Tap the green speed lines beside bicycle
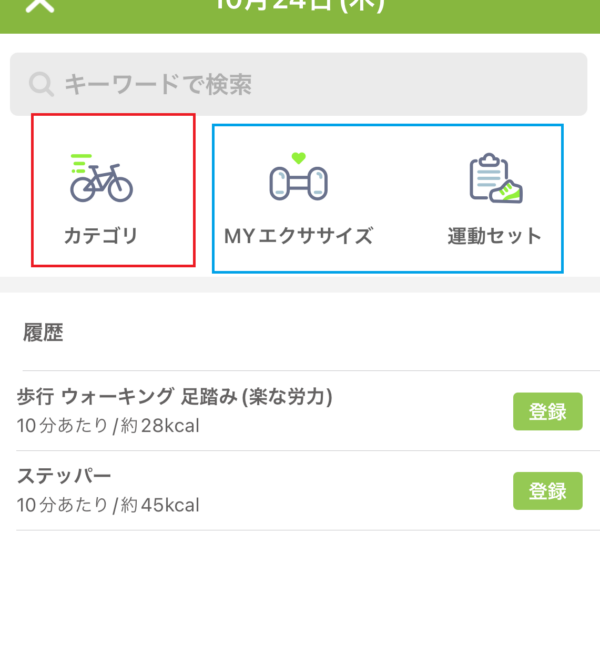The height and width of the screenshot is (653, 600). click(x=81, y=163)
